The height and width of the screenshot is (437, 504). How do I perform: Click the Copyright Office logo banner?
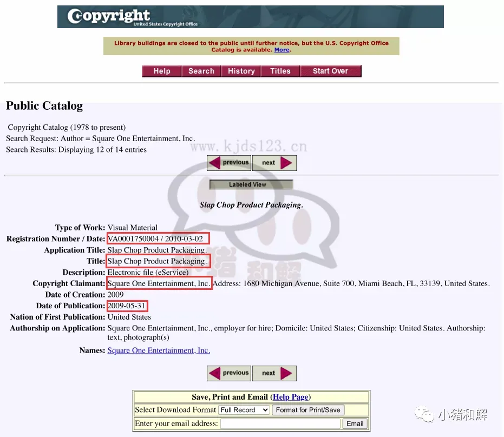coord(251,17)
